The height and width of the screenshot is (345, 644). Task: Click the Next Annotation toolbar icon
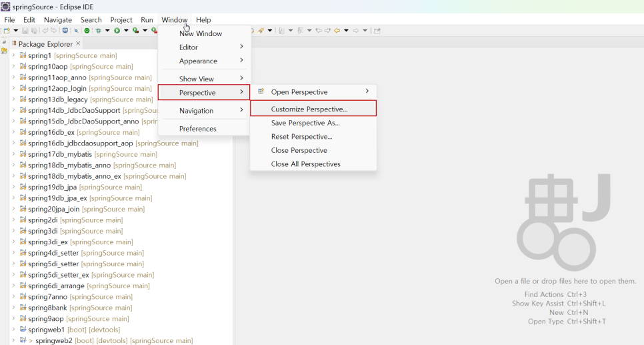point(282,31)
